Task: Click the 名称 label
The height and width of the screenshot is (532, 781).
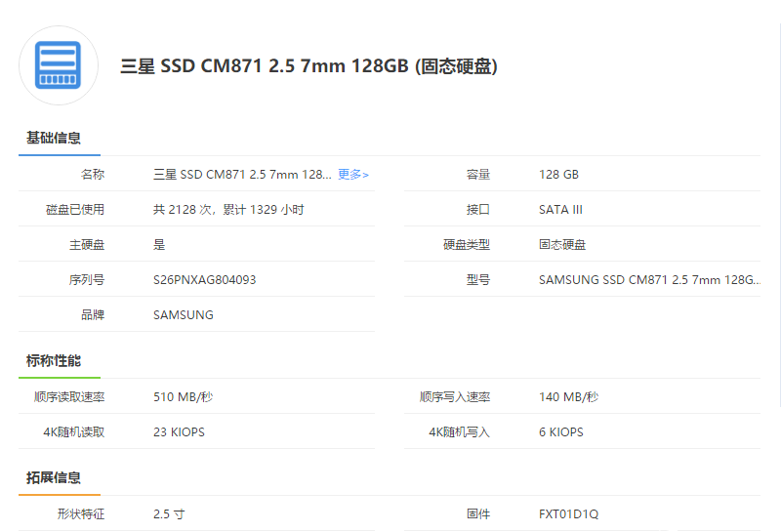Action: pos(93,175)
